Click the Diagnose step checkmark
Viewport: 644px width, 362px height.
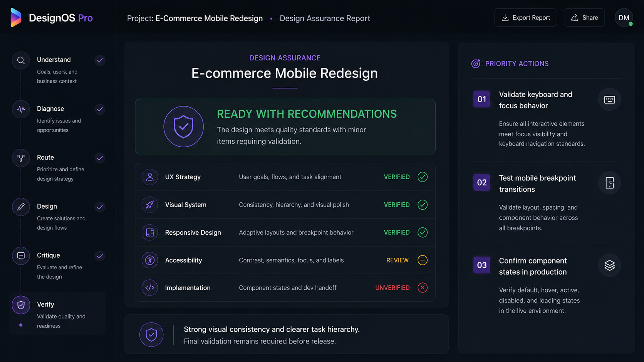[x=100, y=109]
